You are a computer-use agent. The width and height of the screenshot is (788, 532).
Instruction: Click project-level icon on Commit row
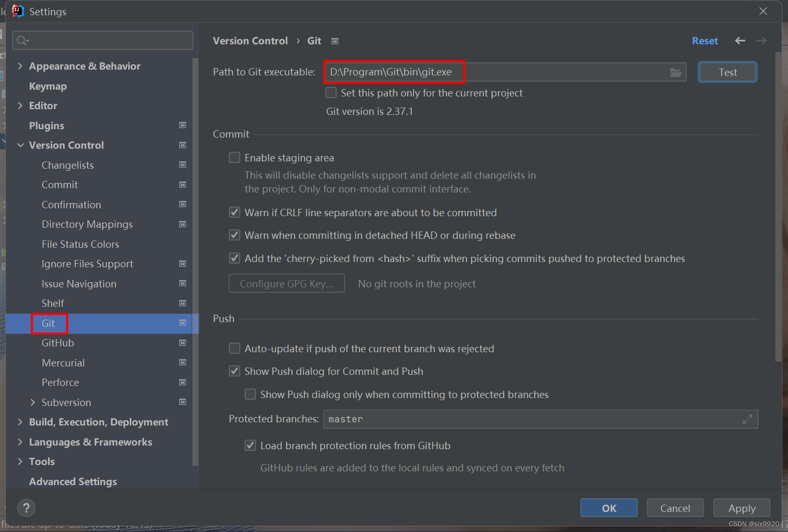[x=183, y=185]
